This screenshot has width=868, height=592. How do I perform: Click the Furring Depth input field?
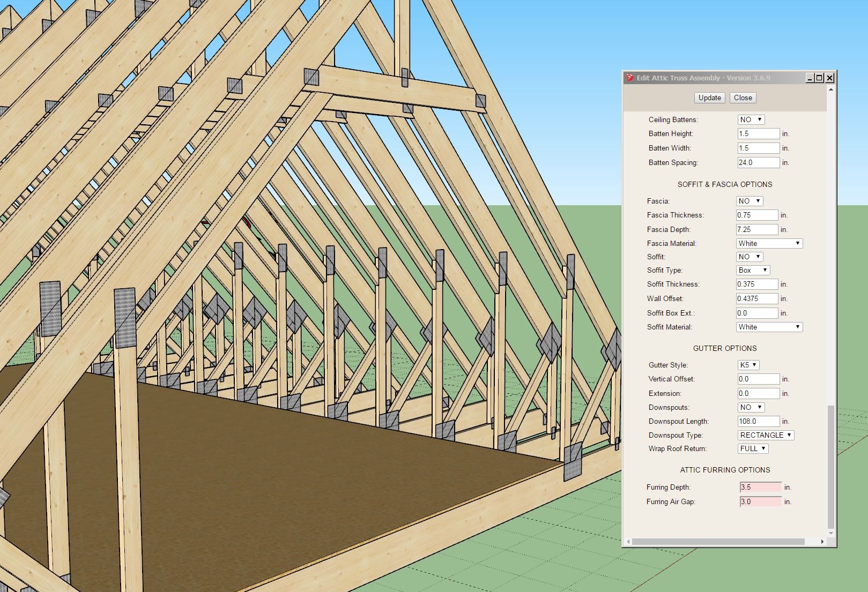pyautogui.click(x=760, y=487)
